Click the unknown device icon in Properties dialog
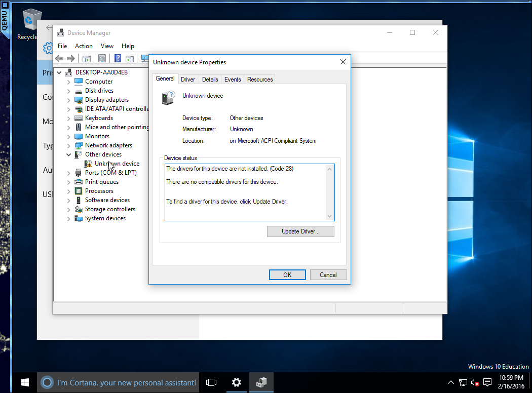This screenshot has height=393, width=532. tap(168, 98)
